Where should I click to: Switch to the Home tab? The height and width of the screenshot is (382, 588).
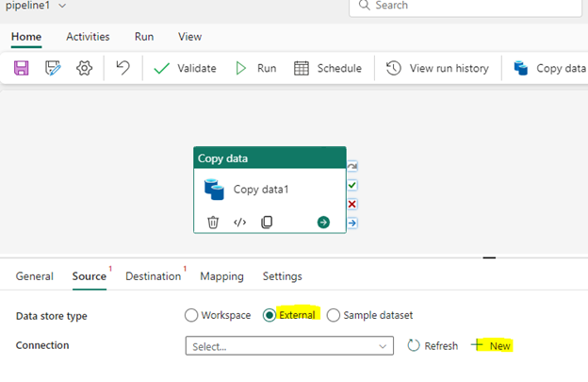pos(26,37)
